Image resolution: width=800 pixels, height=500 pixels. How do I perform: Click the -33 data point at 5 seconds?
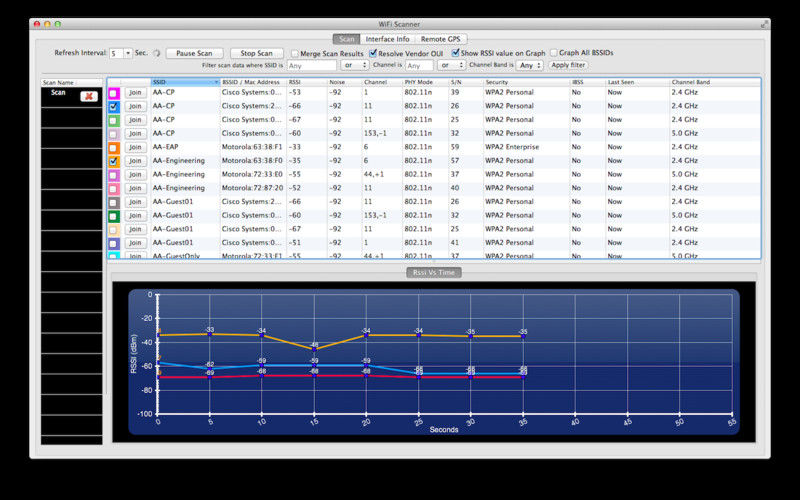coord(210,334)
